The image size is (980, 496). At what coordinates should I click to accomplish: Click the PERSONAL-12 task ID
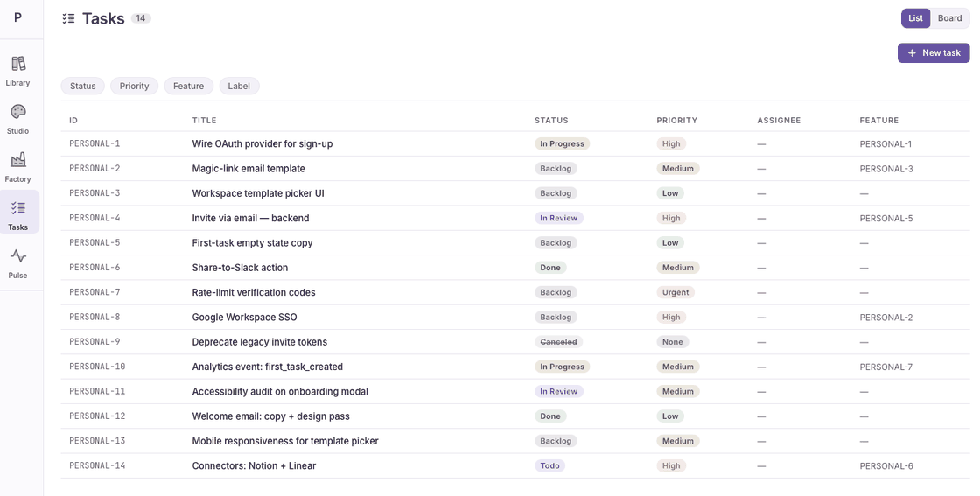pyautogui.click(x=97, y=416)
